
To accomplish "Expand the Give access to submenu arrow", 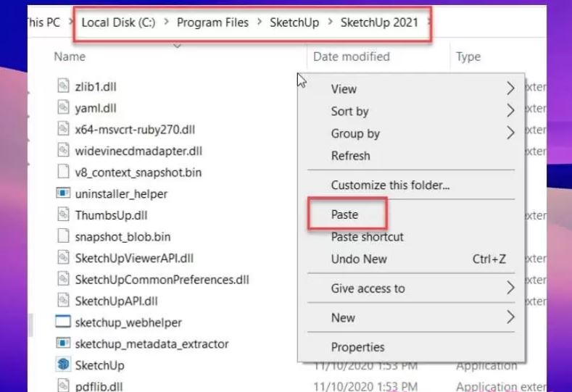I will pos(510,288).
